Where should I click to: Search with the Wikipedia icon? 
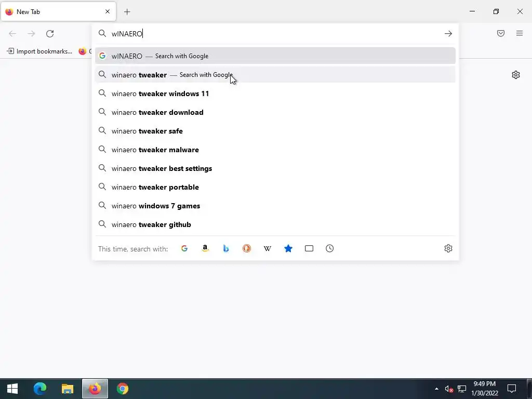[x=268, y=248]
